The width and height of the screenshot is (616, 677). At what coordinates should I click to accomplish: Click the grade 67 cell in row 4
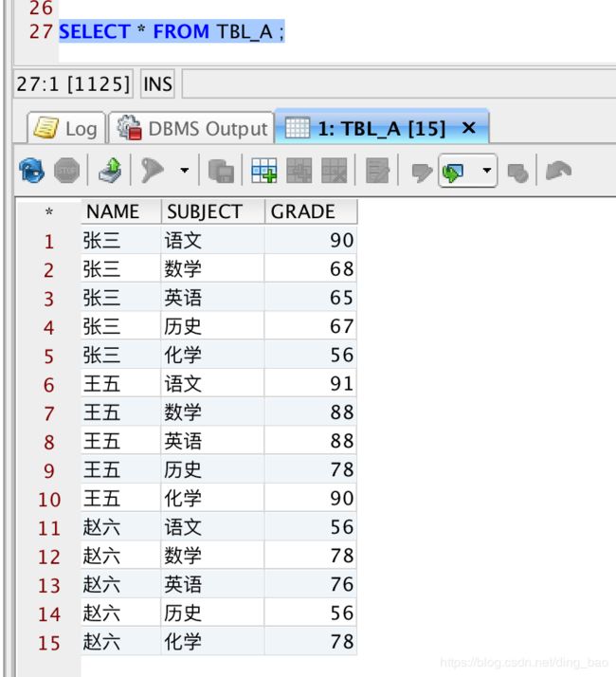pyautogui.click(x=311, y=326)
